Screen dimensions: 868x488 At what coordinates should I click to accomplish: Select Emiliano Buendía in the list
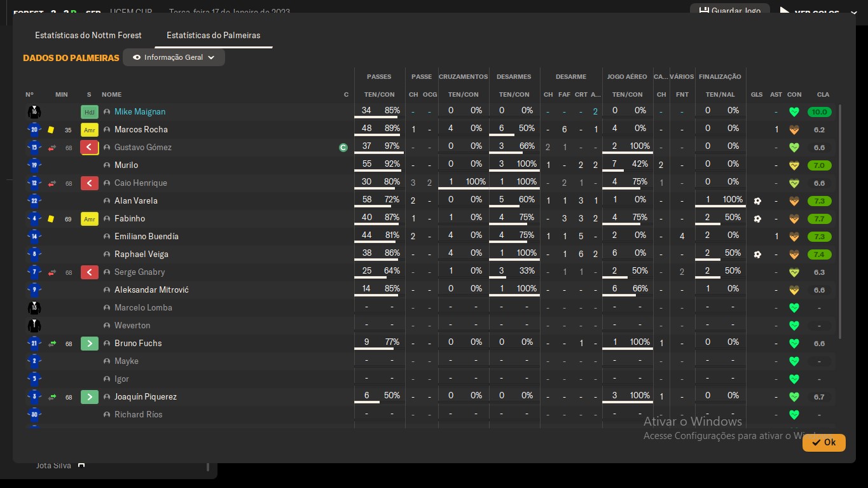(x=146, y=236)
